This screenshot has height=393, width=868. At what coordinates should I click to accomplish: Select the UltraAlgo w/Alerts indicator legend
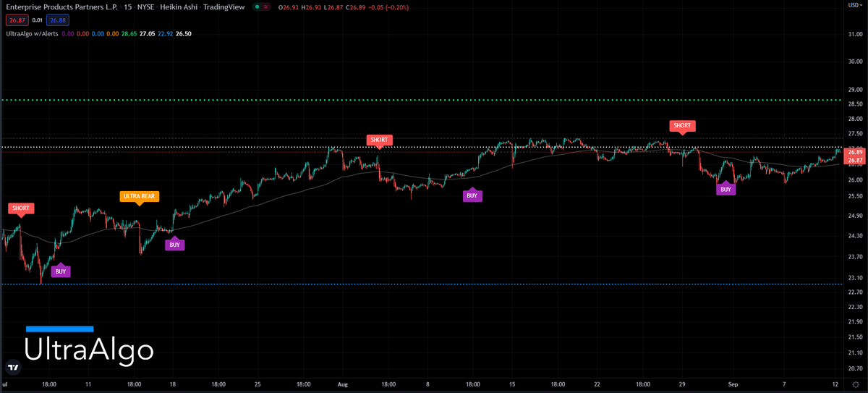point(31,33)
